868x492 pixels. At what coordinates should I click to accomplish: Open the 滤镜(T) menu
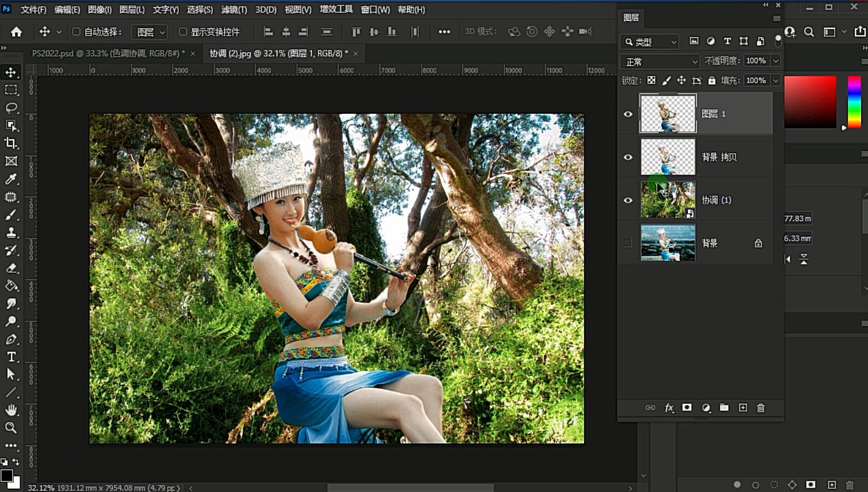[234, 10]
